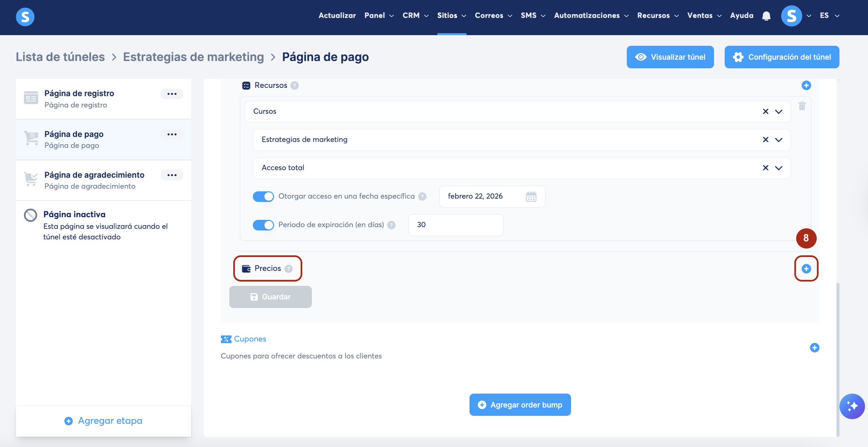Viewport: 868px width, 447px height.
Task: Click the expiration days input field
Action: [x=456, y=225]
